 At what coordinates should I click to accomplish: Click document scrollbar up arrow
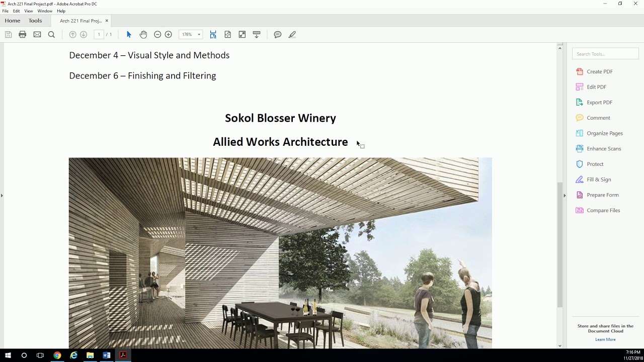click(560, 47)
